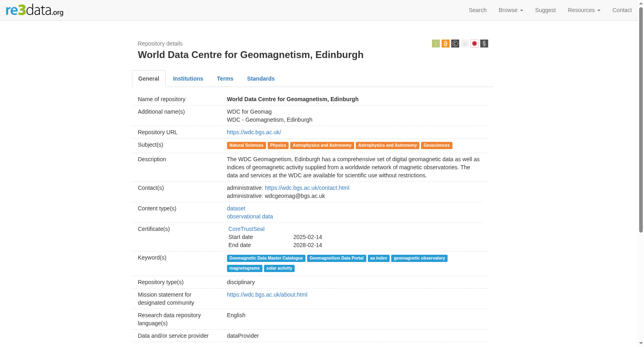Viewport: 644px width, 347px height.
Task: Follow the 'dataset' content type link
Action: tap(236, 208)
